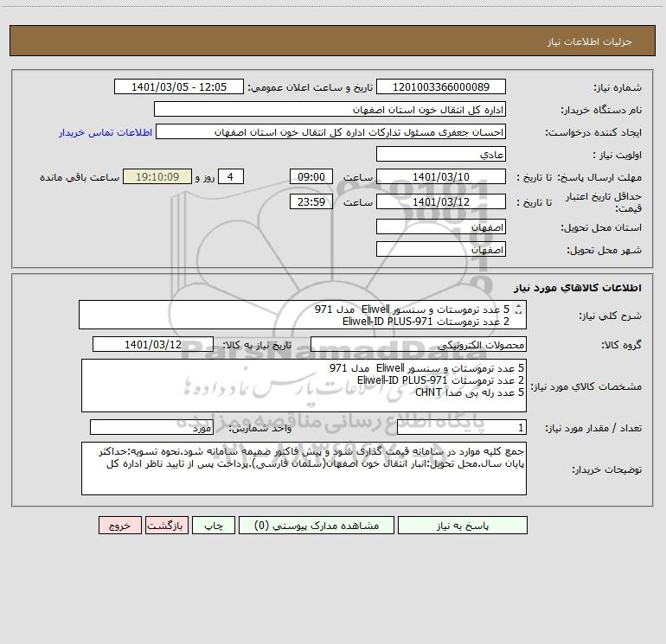Click the 'اولویت نیاز :' label
This screenshot has width=666, height=644.
coord(618,155)
